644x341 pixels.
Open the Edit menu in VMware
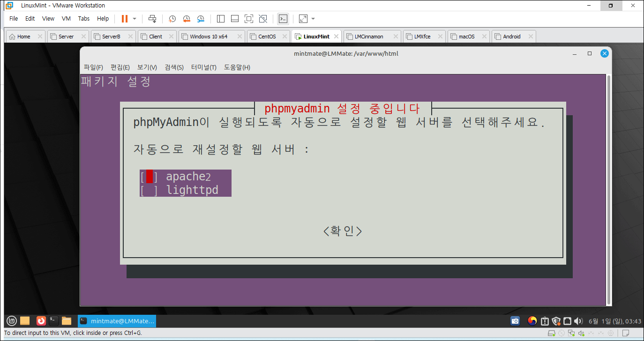click(30, 19)
